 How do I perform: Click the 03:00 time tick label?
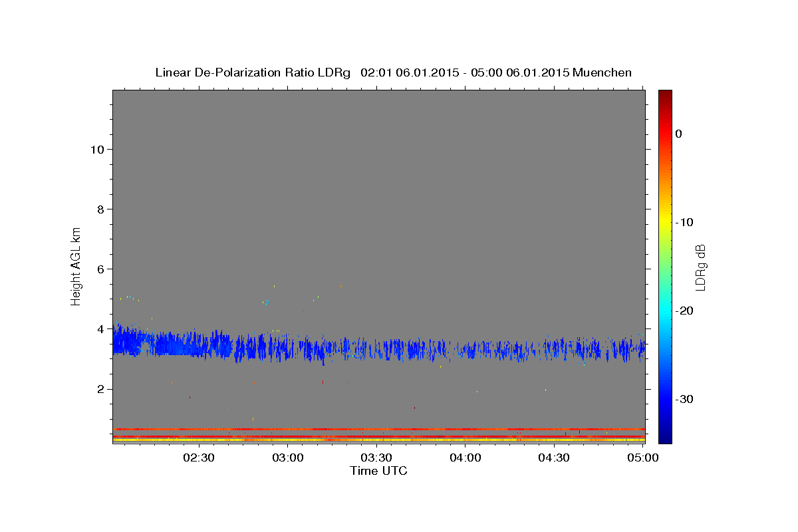pyautogui.click(x=289, y=458)
